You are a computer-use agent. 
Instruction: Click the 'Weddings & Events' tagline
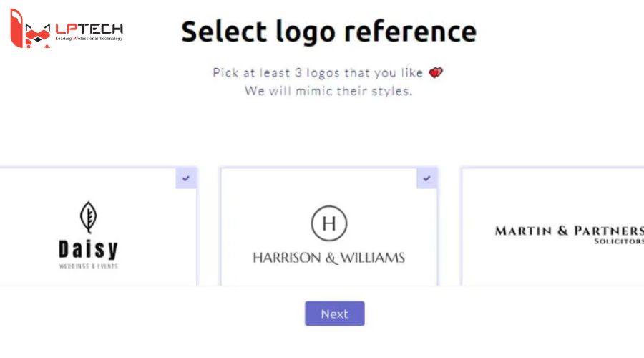tap(88, 266)
